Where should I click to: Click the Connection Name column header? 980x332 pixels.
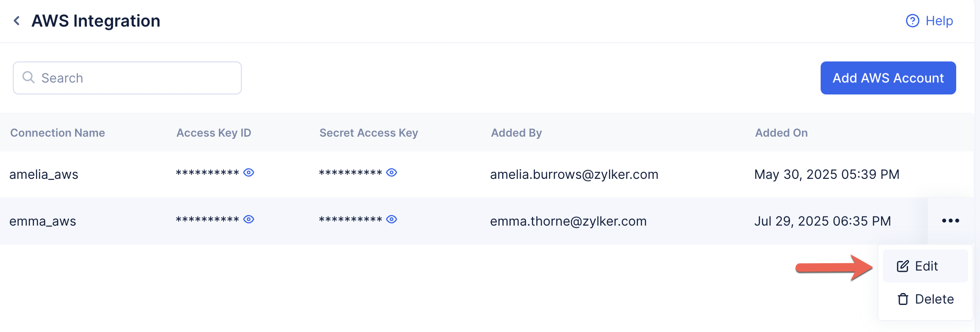pos(58,133)
